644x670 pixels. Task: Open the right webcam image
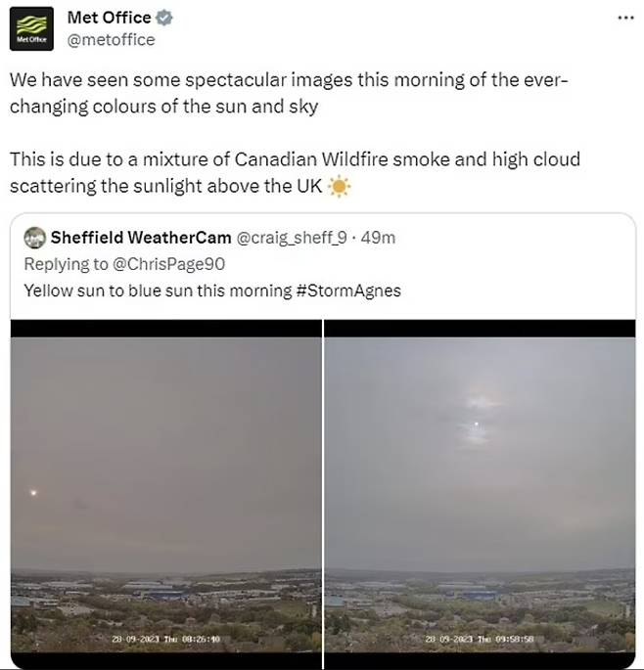pos(480,489)
